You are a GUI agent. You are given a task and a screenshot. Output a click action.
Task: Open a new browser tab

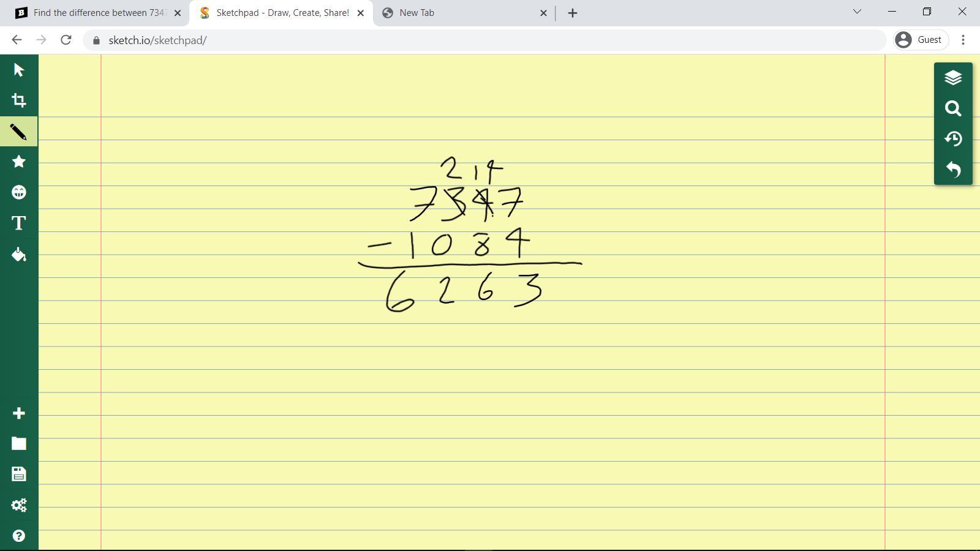pyautogui.click(x=573, y=13)
